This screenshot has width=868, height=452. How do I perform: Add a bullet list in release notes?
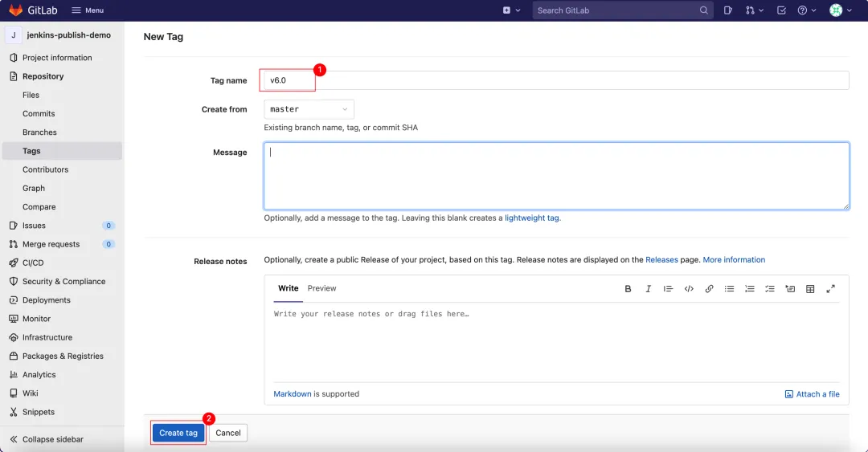(x=729, y=289)
